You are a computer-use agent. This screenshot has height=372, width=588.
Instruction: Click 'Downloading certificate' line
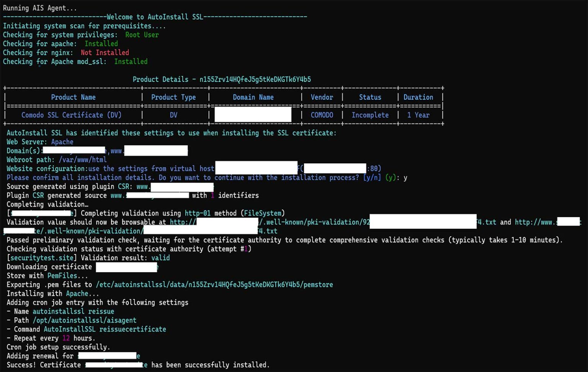click(x=82, y=267)
